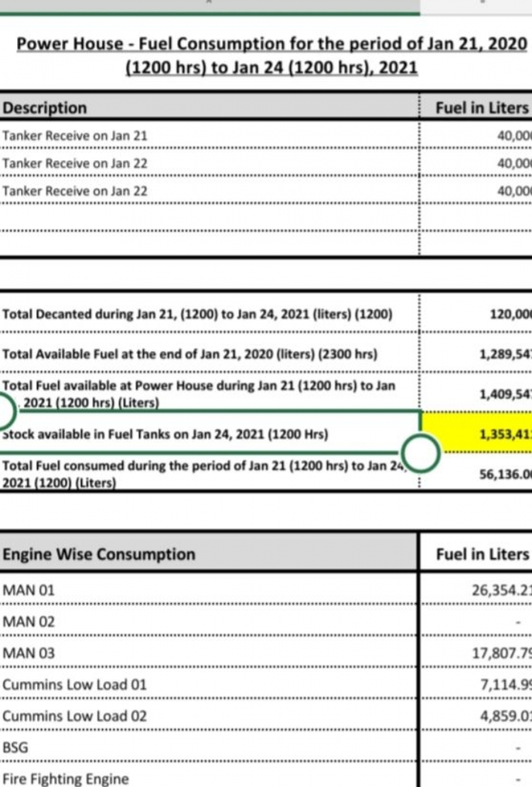
Task: Grab the selection handle at the selected cell's lower corner
Action: 421,453
